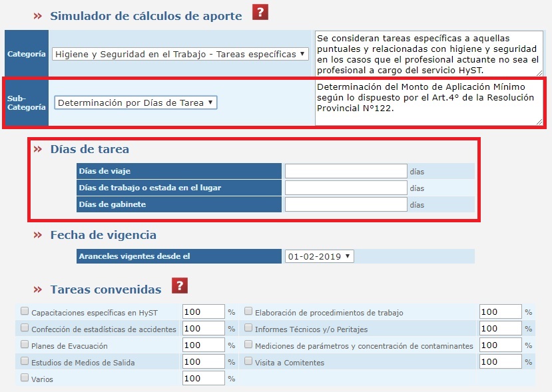Click the Días de viaje input field
The image size is (552, 392).
click(346, 171)
